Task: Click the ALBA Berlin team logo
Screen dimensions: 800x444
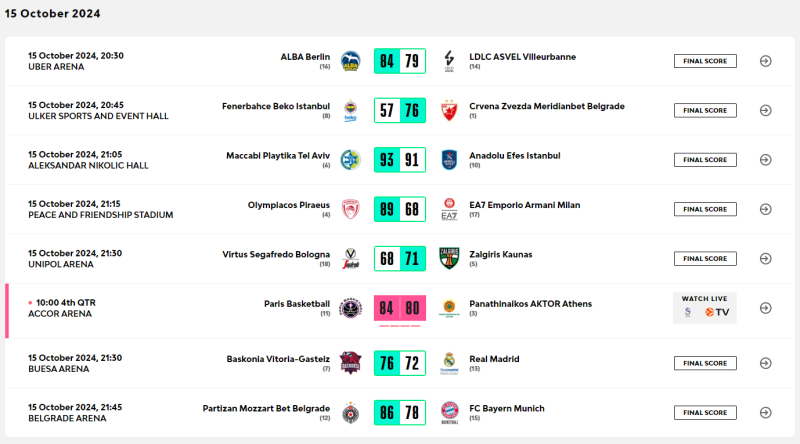Action: (x=351, y=61)
